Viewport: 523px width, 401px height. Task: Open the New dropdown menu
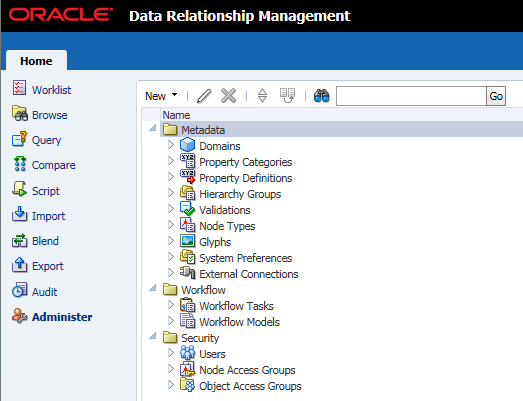point(161,96)
